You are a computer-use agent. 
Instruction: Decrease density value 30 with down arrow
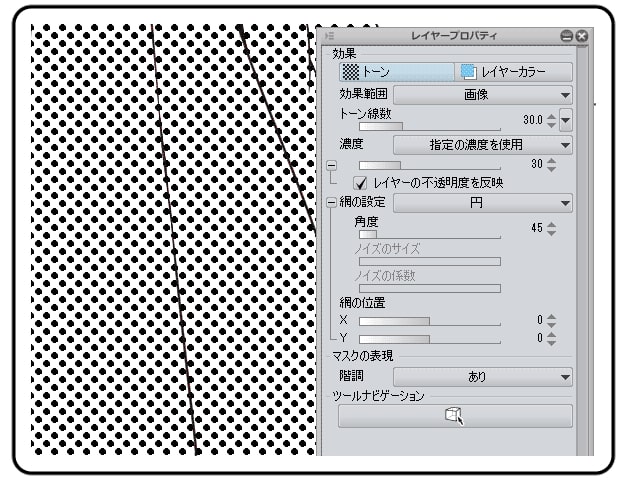[x=551, y=168]
